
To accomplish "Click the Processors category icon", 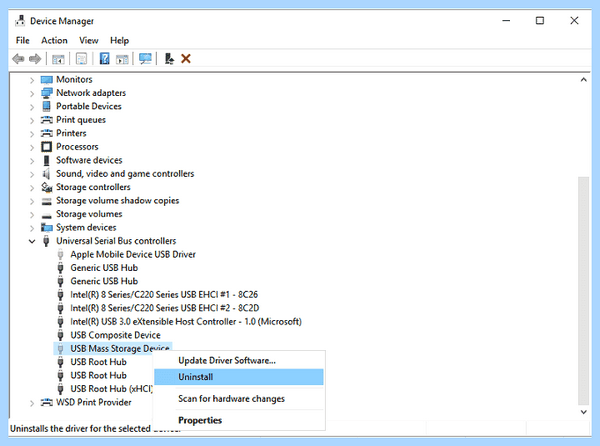I will point(47,146).
